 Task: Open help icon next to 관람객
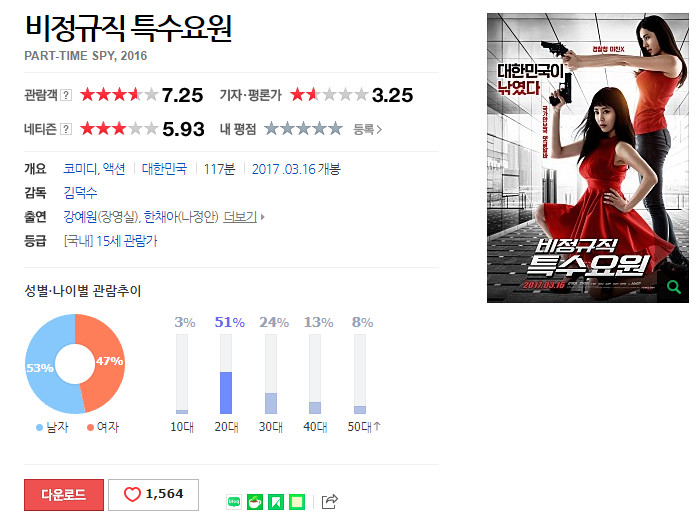click(66, 95)
